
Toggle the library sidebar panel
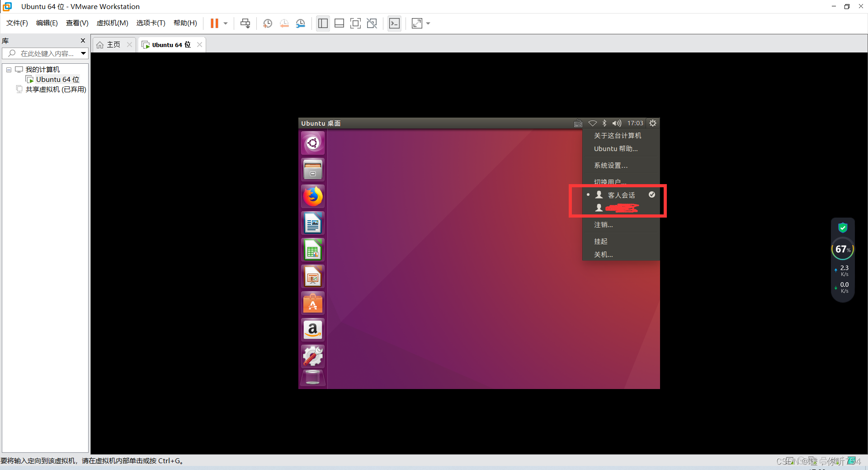click(323, 24)
